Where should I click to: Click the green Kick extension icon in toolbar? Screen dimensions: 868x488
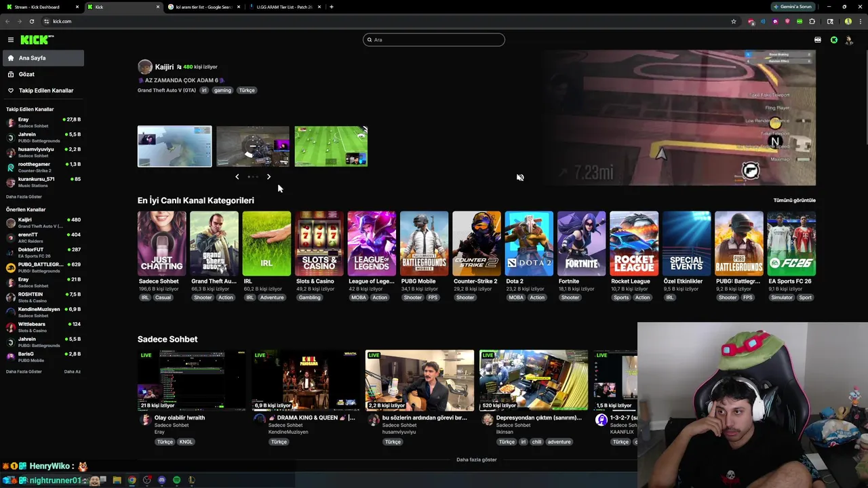pos(800,21)
